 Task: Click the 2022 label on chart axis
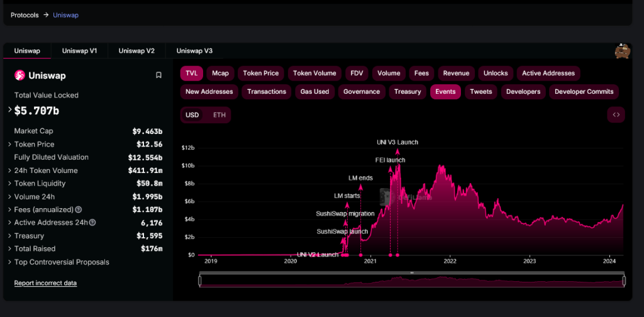click(x=450, y=261)
